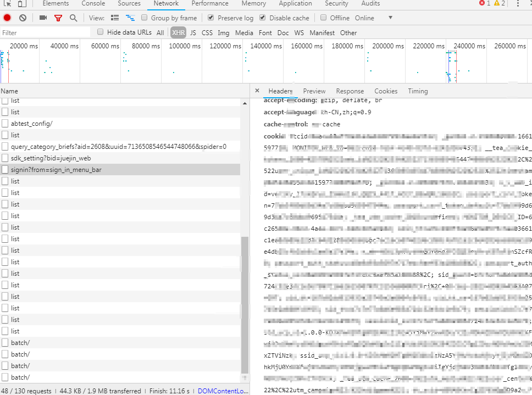
Task: Filter requests by Doc
Action: pos(283,32)
